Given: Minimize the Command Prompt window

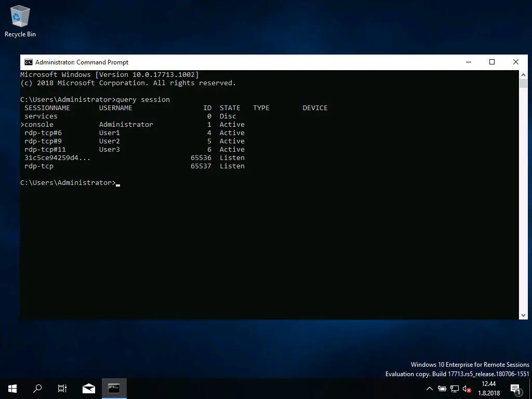Looking at the screenshot, I should pyautogui.click(x=469, y=62).
